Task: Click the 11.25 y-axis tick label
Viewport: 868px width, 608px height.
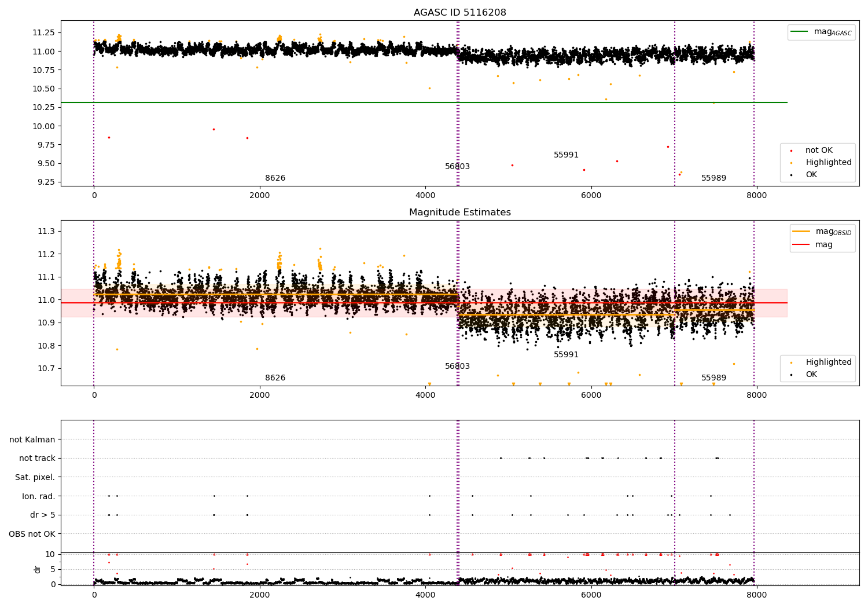Action: (43, 32)
